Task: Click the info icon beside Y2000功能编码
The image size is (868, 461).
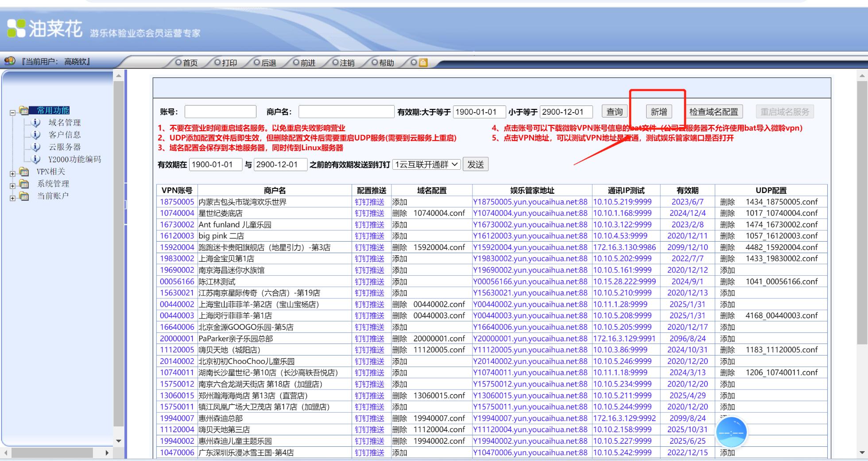Action: tap(36, 159)
